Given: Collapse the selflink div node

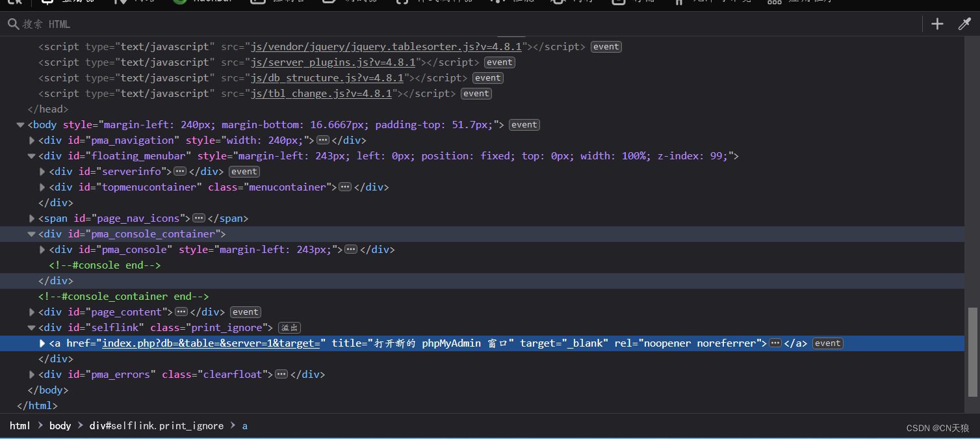Looking at the screenshot, I should coord(32,328).
